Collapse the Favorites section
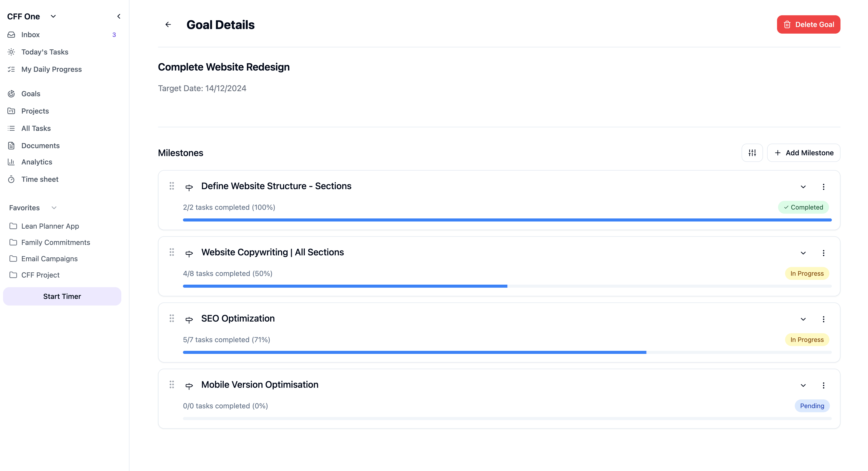 tap(54, 208)
